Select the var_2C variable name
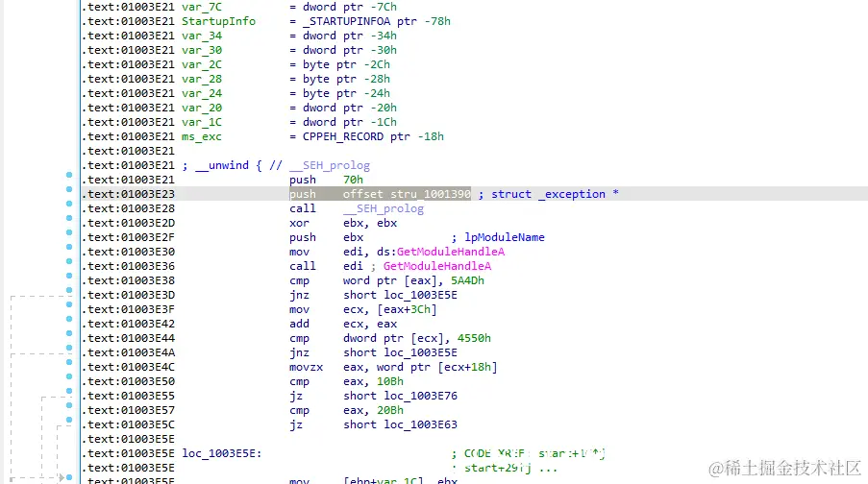 202,64
